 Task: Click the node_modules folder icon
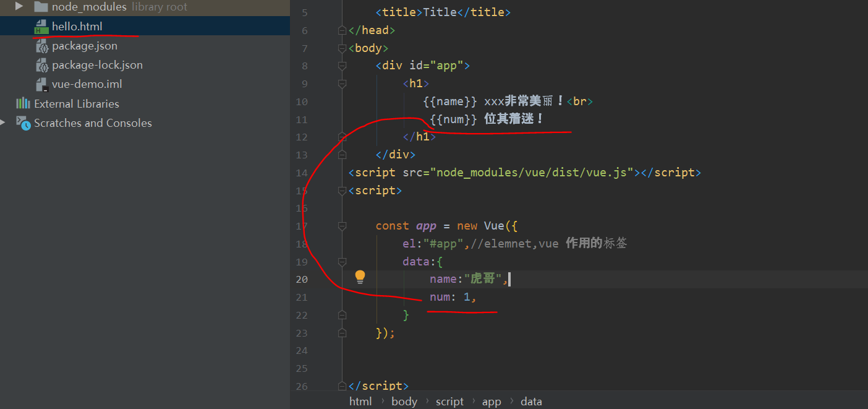point(41,7)
